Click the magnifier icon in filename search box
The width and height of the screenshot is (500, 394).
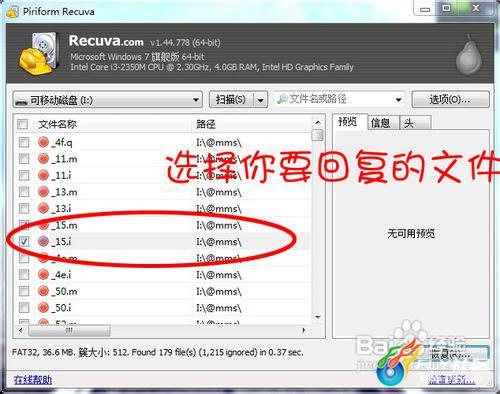click(x=282, y=99)
